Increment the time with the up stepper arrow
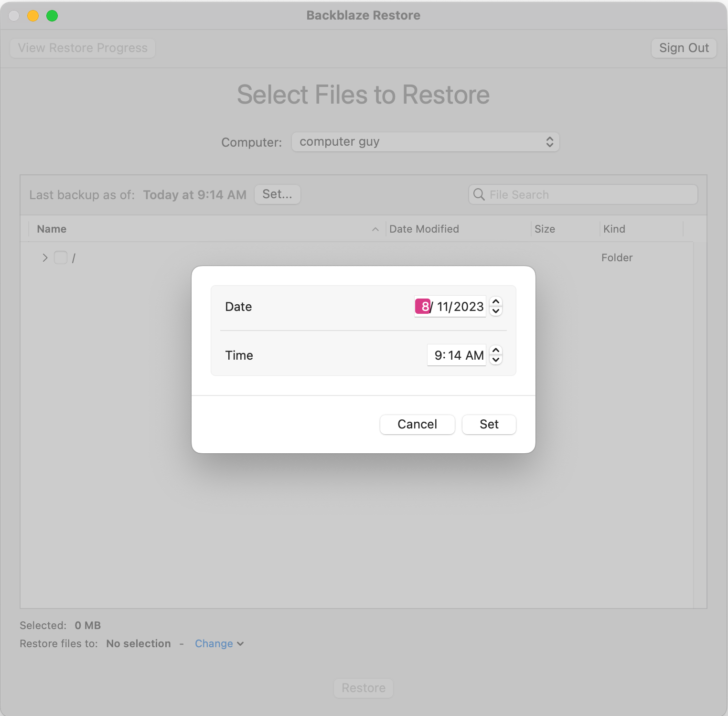 pyautogui.click(x=496, y=350)
